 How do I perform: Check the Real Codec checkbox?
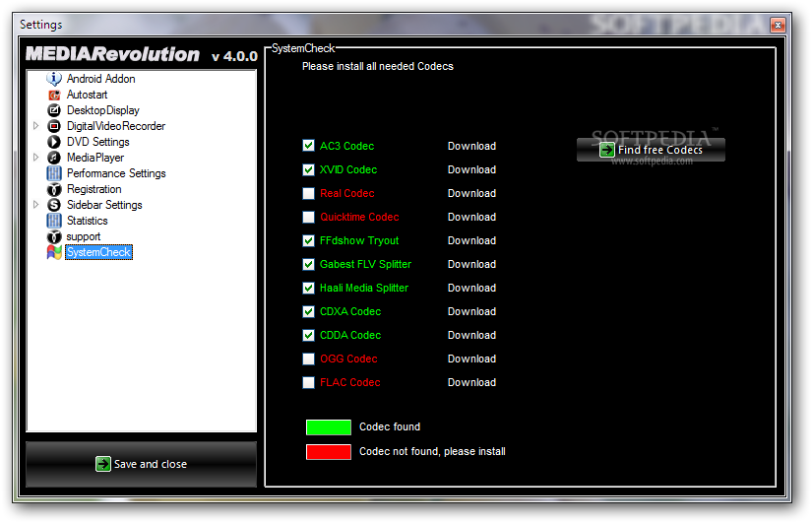[309, 193]
